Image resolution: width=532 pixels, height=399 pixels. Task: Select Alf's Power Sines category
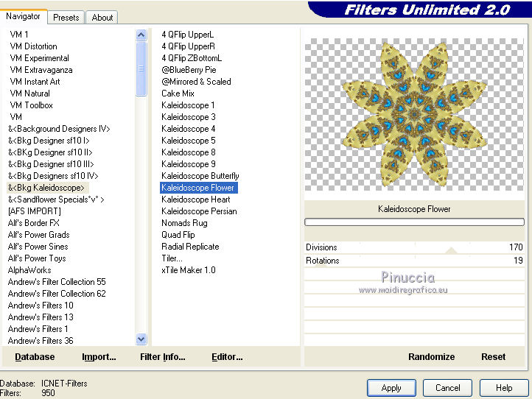pyautogui.click(x=38, y=247)
